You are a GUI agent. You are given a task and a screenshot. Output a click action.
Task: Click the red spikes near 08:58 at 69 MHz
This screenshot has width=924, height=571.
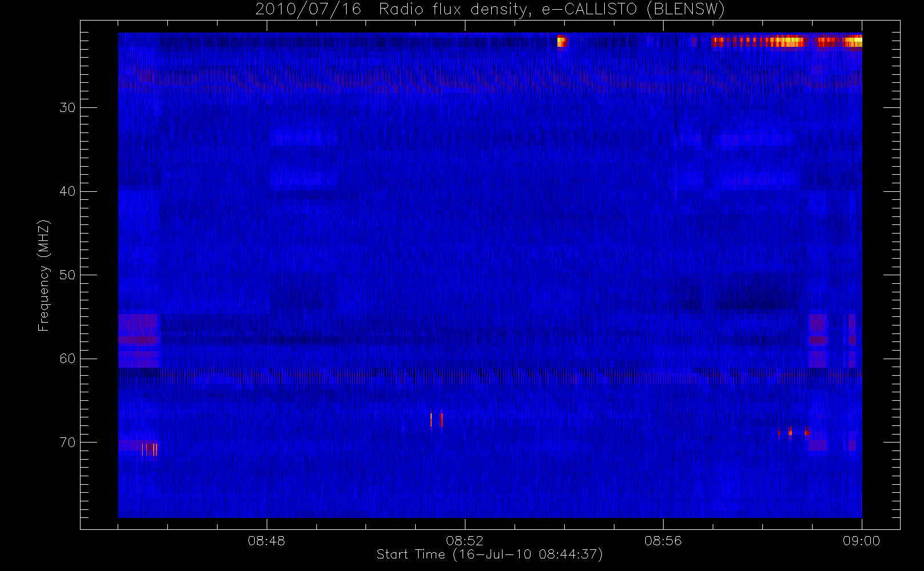click(x=793, y=432)
